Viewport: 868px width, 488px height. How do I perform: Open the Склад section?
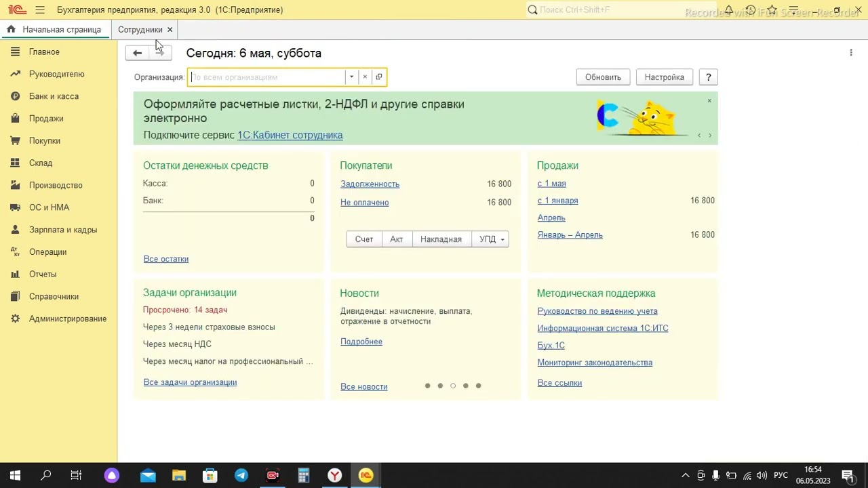[x=41, y=163]
